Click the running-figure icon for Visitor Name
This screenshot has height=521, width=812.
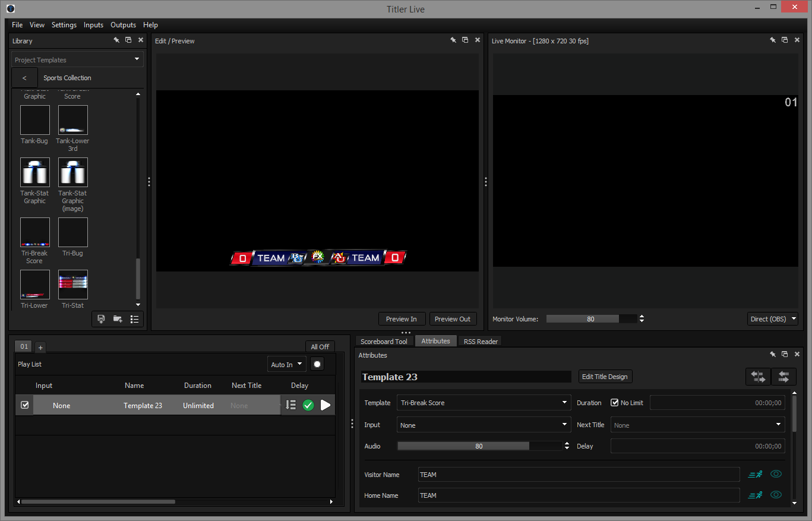click(x=755, y=474)
